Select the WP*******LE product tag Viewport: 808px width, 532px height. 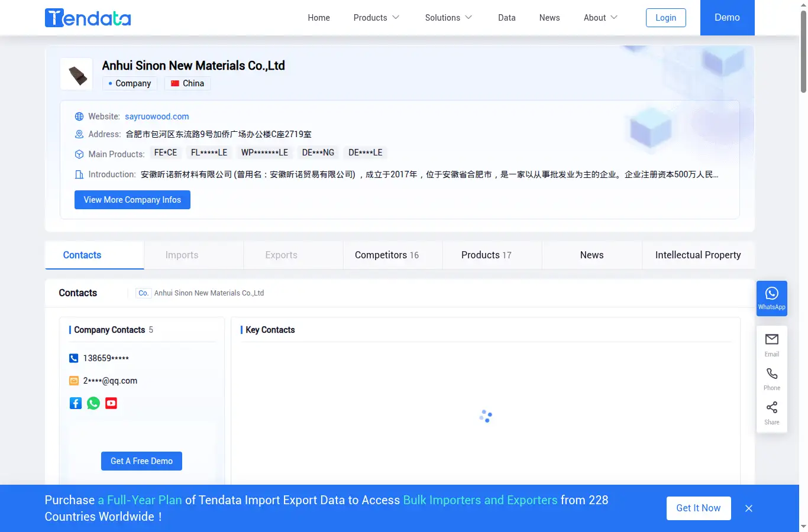[264, 153]
